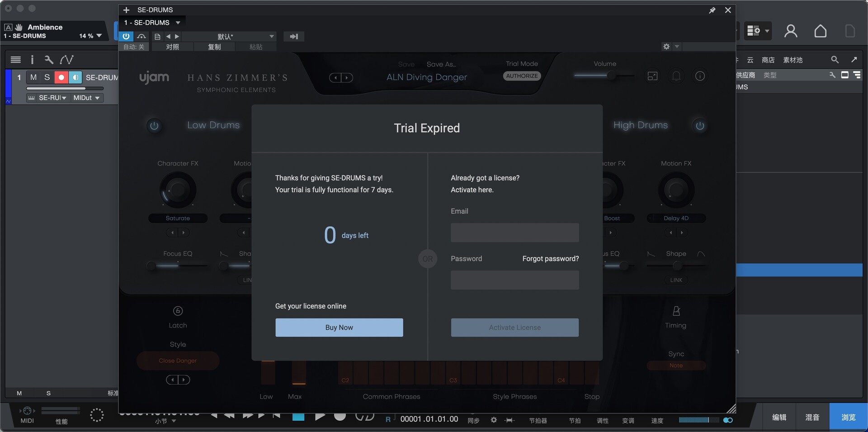Click the Low Drums Saturate knob
The height and width of the screenshot is (432, 868).
(x=178, y=190)
